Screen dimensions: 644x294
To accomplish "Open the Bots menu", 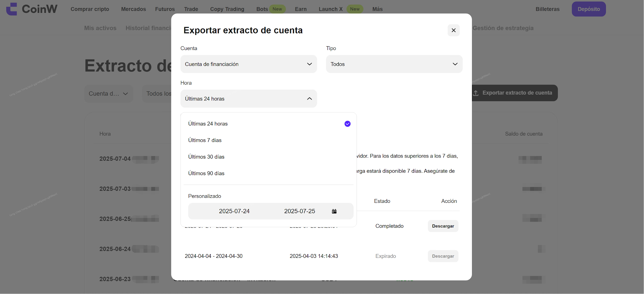I will (x=262, y=9).
